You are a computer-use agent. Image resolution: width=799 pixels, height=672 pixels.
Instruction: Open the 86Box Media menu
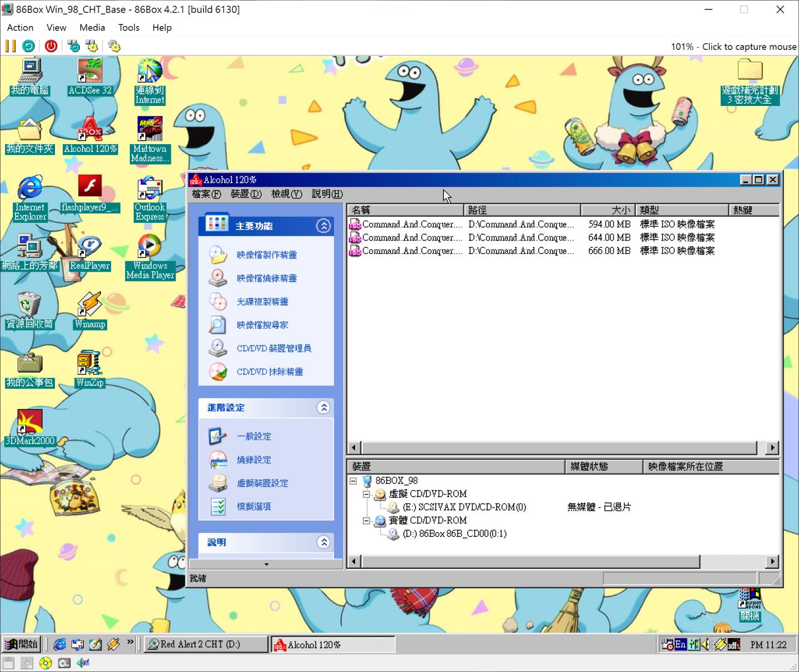coord(92,28)
